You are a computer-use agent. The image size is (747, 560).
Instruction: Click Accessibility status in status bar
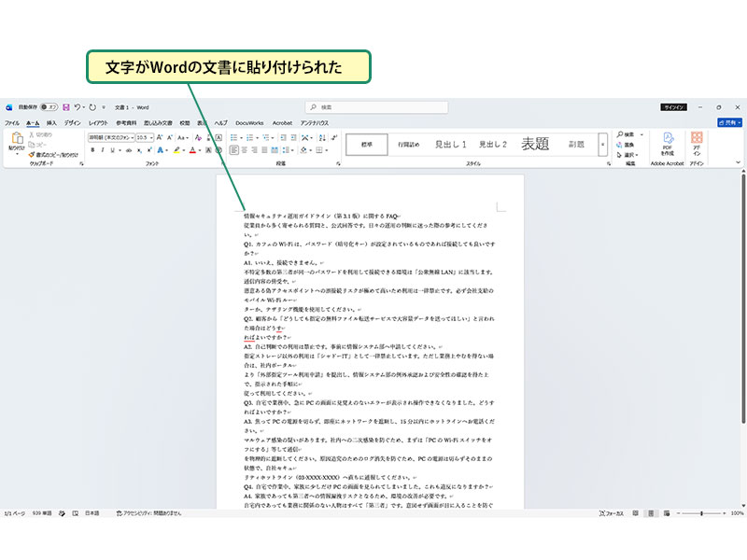(x=149, y=513)
